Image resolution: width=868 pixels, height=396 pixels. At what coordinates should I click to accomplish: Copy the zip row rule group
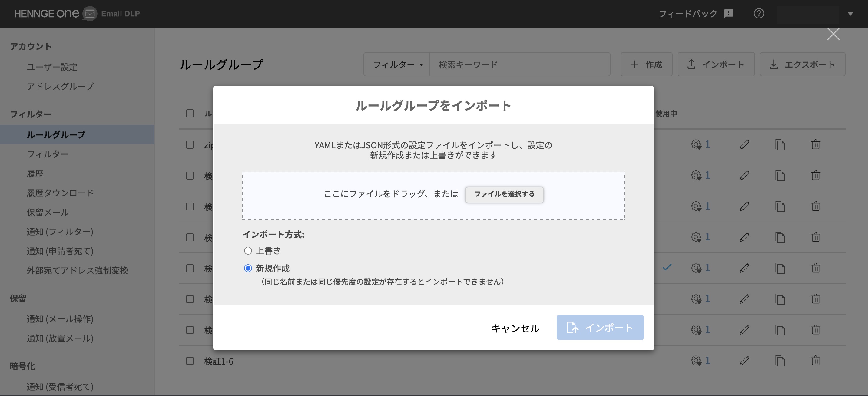[780, 145]
